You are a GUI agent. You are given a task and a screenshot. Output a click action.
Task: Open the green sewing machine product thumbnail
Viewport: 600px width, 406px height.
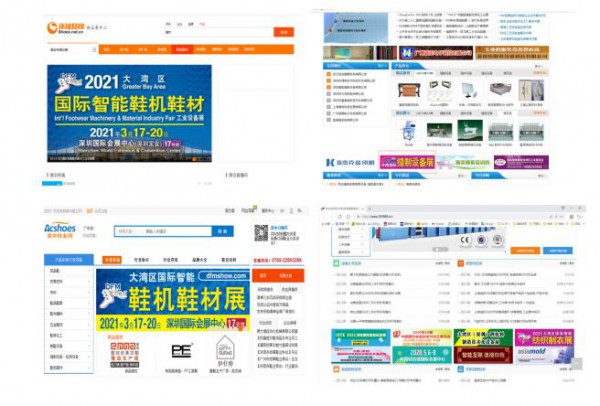click(x=470, y=131)
